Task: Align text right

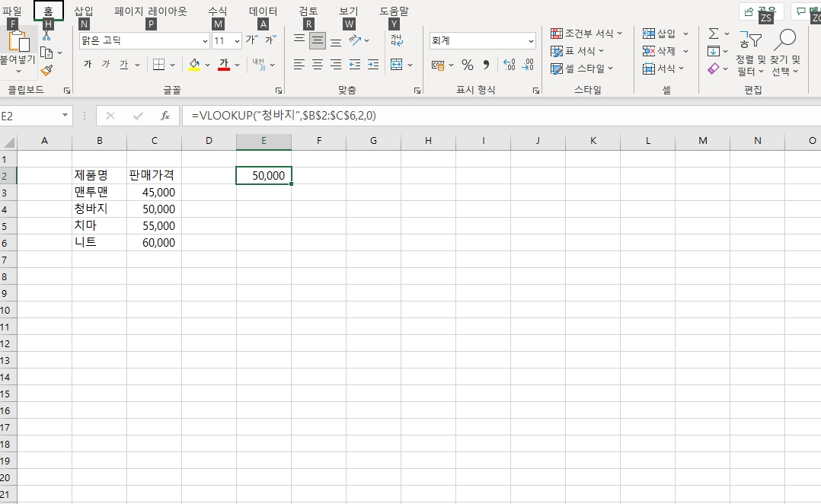Action: coord(336,65)
